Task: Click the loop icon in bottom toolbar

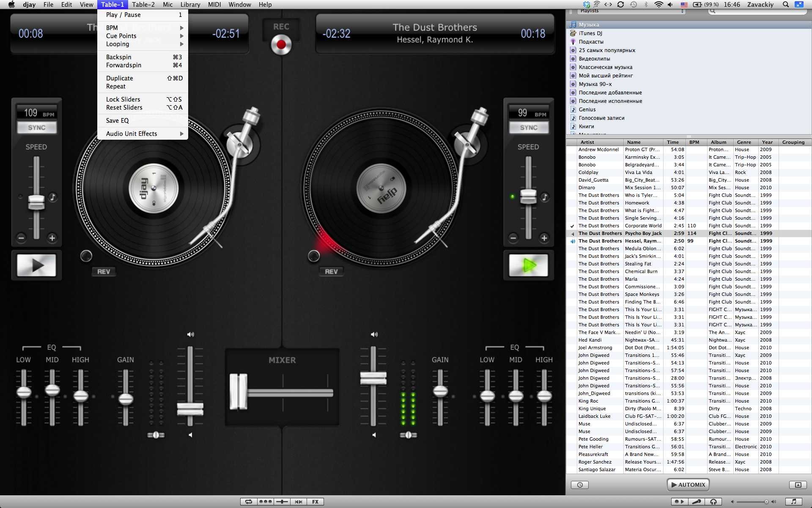Action: 249,502
